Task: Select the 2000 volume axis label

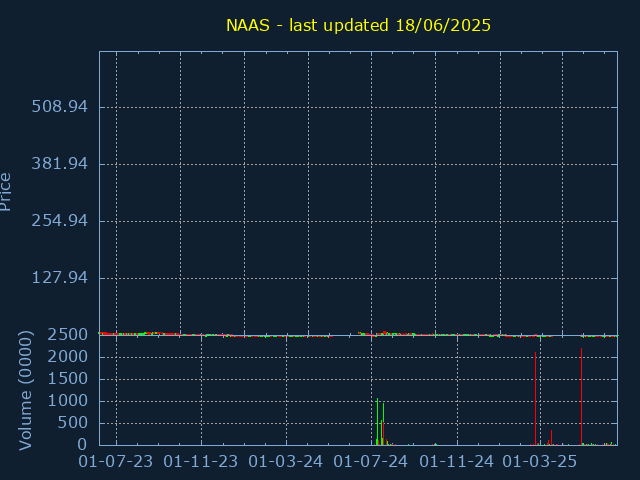Action: tap(68, 357)
